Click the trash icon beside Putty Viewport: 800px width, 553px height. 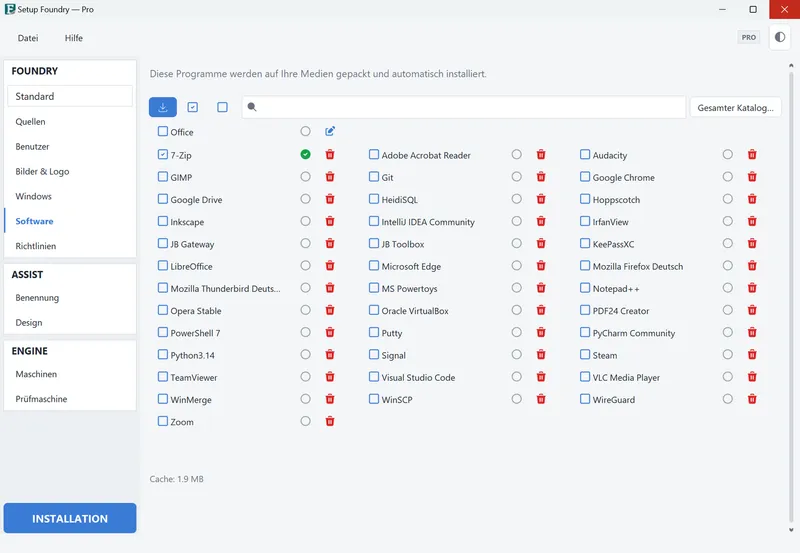click(x=541, y=332)
